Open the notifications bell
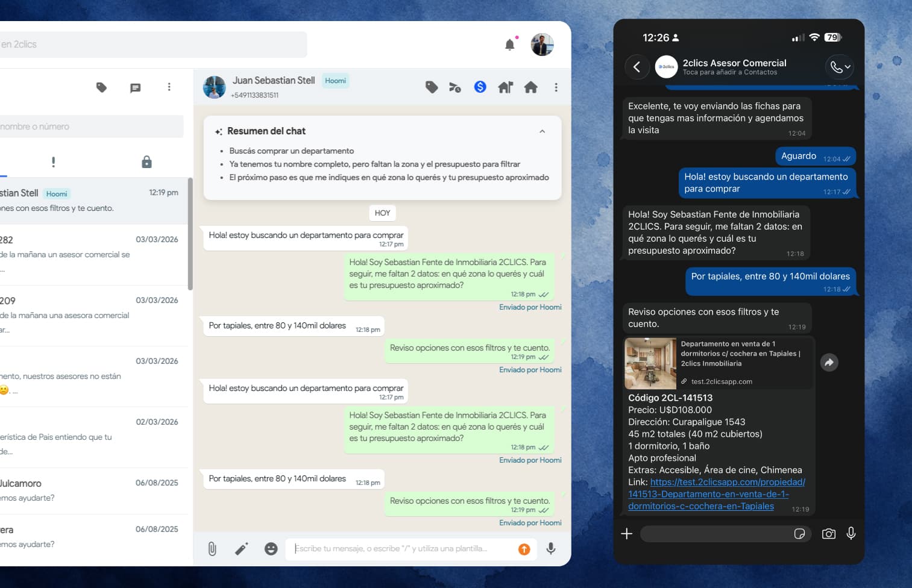Screen dimensions: 912x588 click(x=510, y=44)
